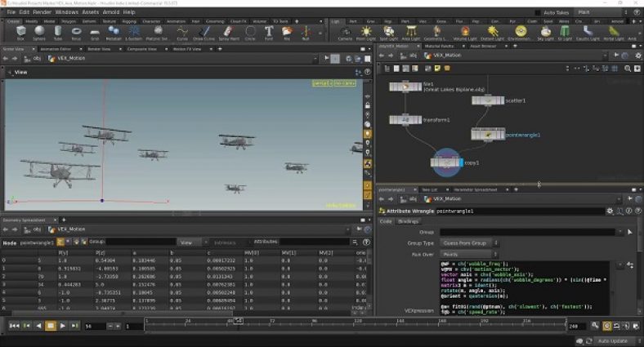Click the Camera shelf tool icon
Image resolution: width=644 pixels, height=347 pixels.
coord(345,33)
